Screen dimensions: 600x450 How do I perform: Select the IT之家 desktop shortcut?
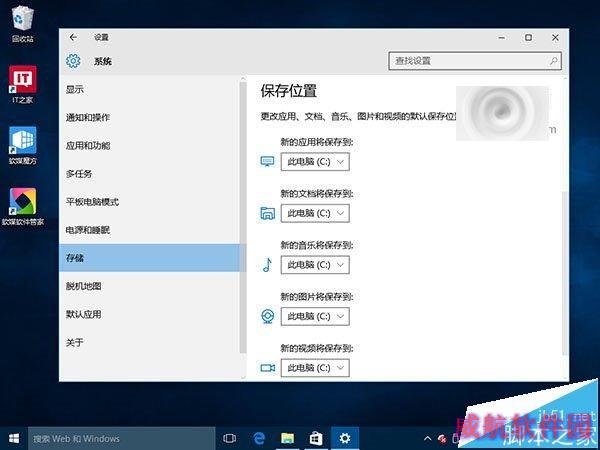click(x=23, y=84)
